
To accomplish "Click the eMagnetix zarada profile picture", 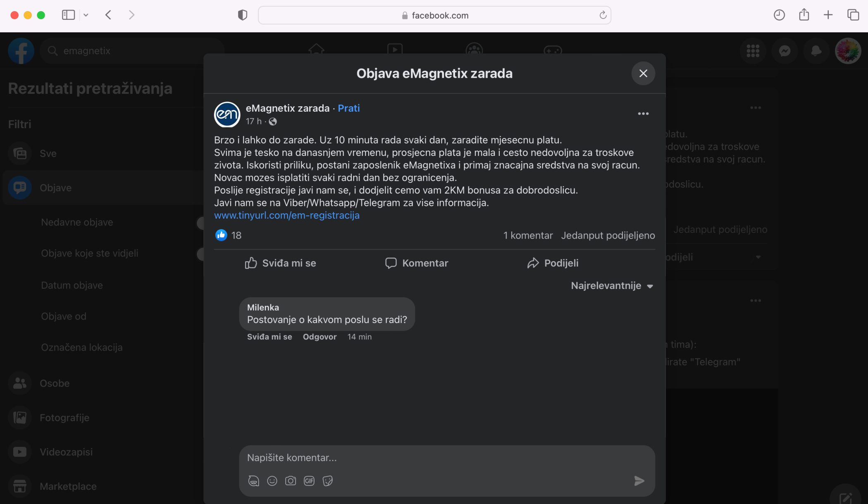I will click(227, 115).
